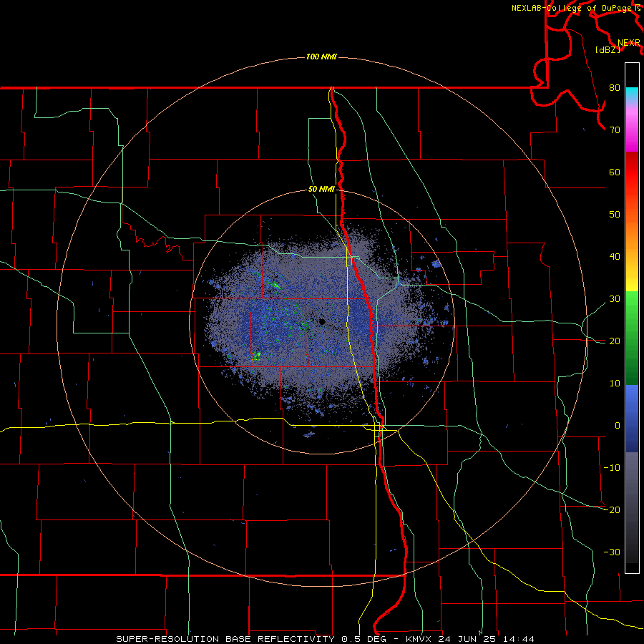The image size is (644, 644).
Task: Click the 60 value on the reflectivity scale
Action: 615,172
